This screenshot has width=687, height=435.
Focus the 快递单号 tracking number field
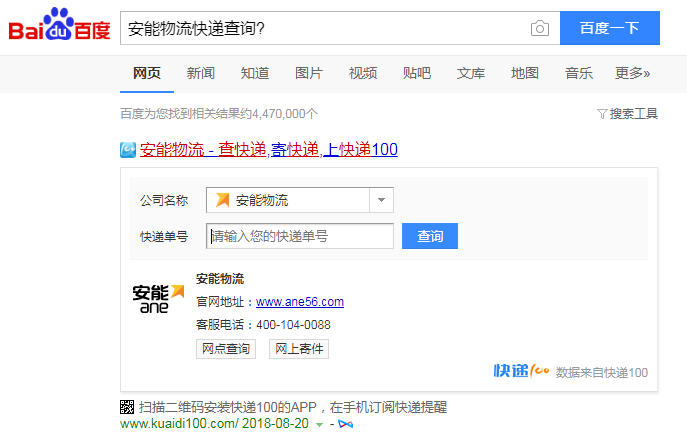click(x=300, y=236)
